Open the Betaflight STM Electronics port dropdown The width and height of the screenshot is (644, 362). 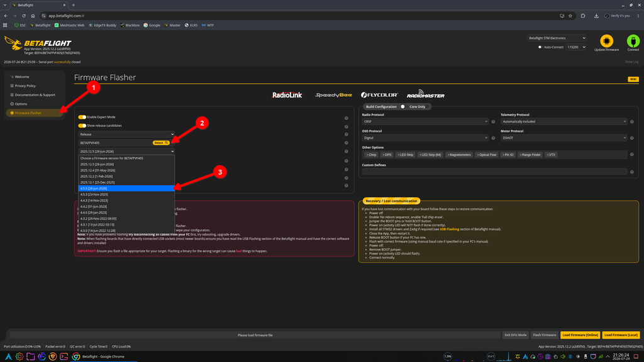557,38
